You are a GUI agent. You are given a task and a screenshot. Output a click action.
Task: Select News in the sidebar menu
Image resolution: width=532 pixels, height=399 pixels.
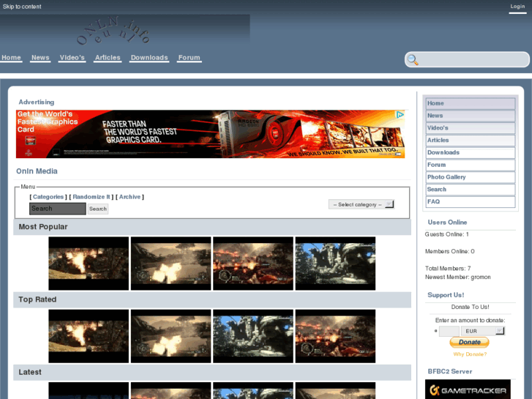[471, 116]
